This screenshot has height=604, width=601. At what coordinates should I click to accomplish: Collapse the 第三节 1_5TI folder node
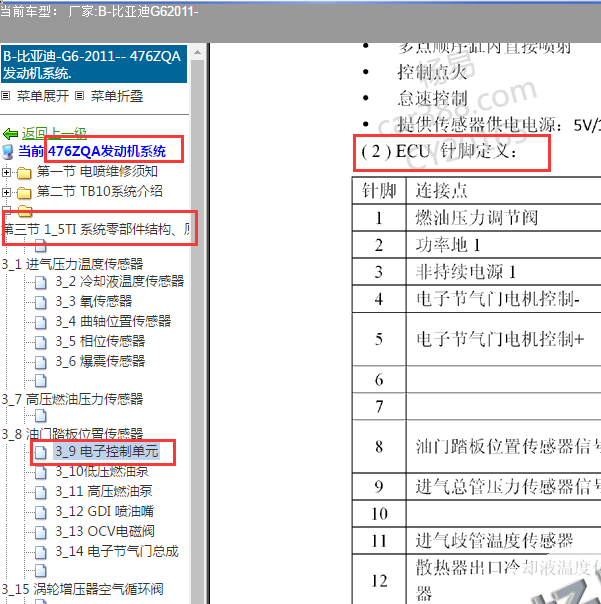6,210
